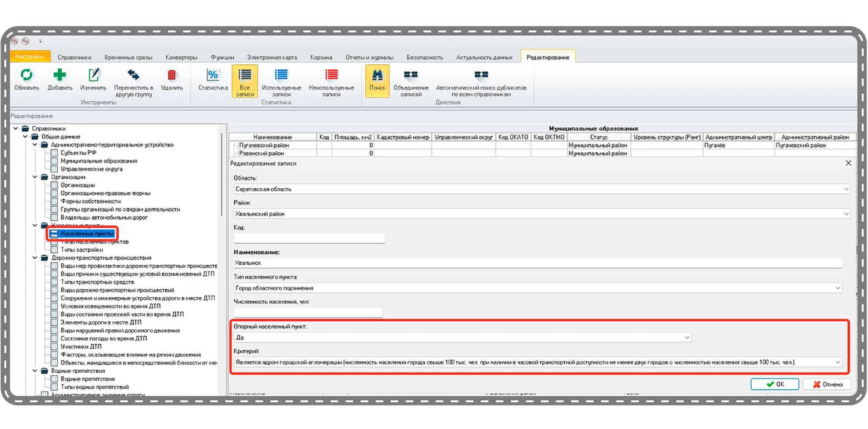Click the green Добавить plus icon
This screenshot has width=868, height=429.
[x=60, y=75]
